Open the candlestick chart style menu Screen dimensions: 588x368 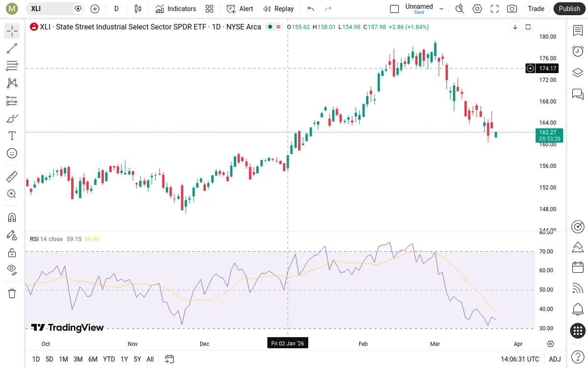pyautogui.click(x=138, y=8)
